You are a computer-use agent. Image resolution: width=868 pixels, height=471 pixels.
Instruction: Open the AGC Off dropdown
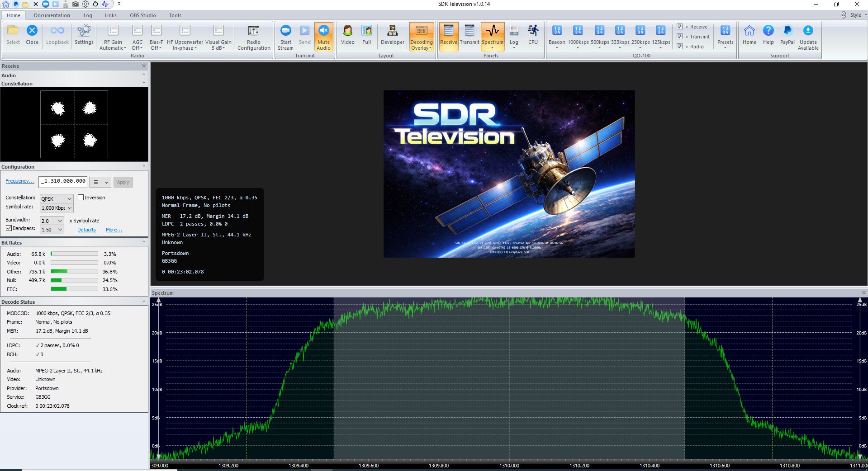(x=137, y=37)
